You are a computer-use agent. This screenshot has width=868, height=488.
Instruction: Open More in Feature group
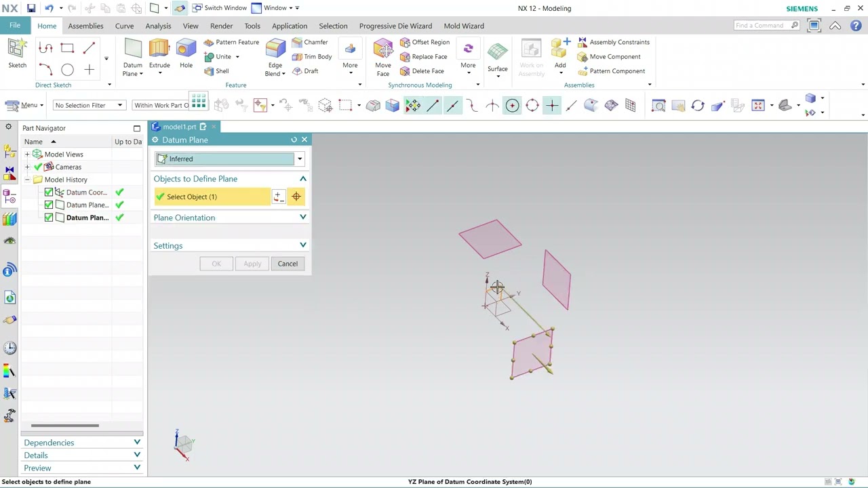click(x=350, y=57)
